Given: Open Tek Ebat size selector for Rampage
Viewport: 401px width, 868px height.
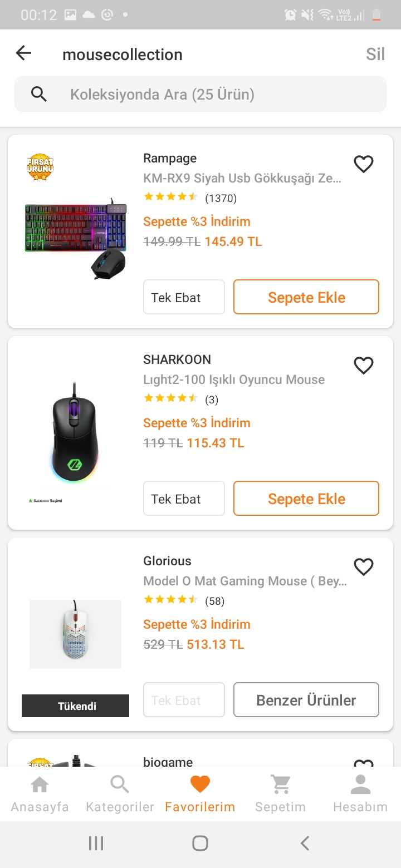Looking at the screenshot, I should [184, 297].
